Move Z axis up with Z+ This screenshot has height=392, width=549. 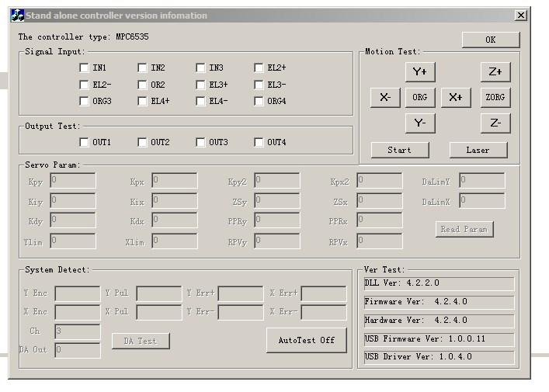495,72
